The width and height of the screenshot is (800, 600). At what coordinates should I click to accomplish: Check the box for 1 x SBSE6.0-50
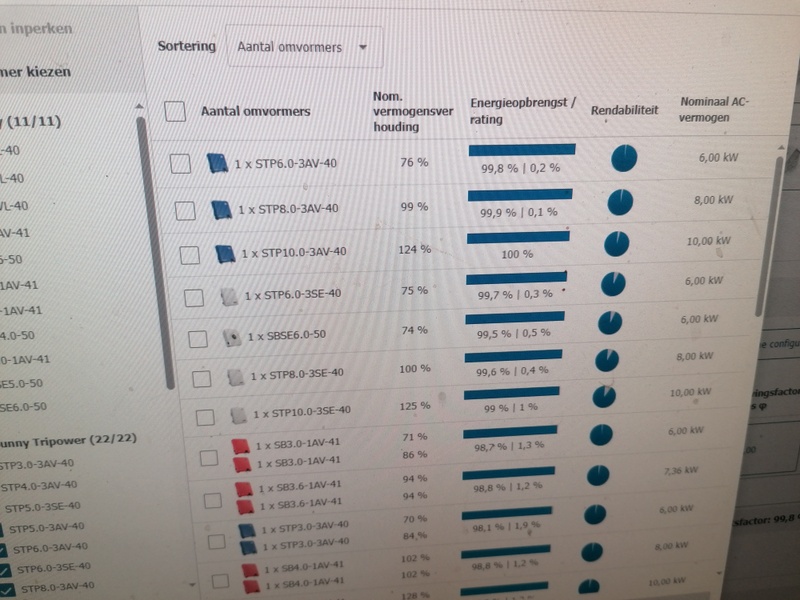click(198, 339)
